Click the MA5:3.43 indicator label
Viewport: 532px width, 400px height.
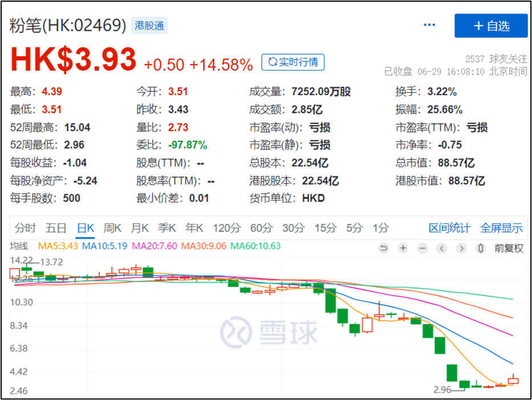click(58, 246)
